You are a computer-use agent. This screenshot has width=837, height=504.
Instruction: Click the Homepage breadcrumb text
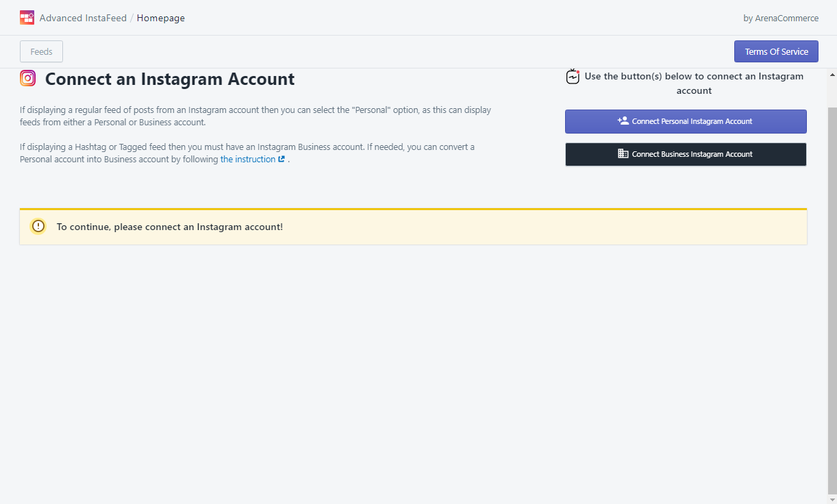[161, 18]
